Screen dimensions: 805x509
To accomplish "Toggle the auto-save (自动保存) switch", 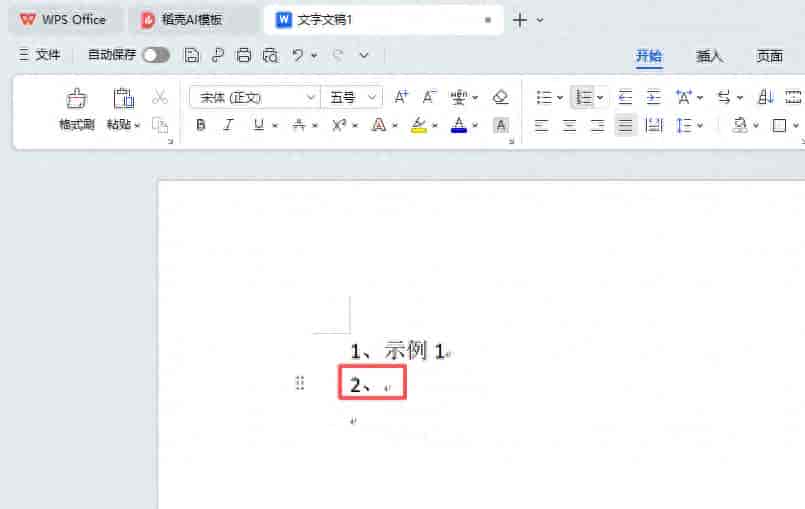I will (156, 55).
